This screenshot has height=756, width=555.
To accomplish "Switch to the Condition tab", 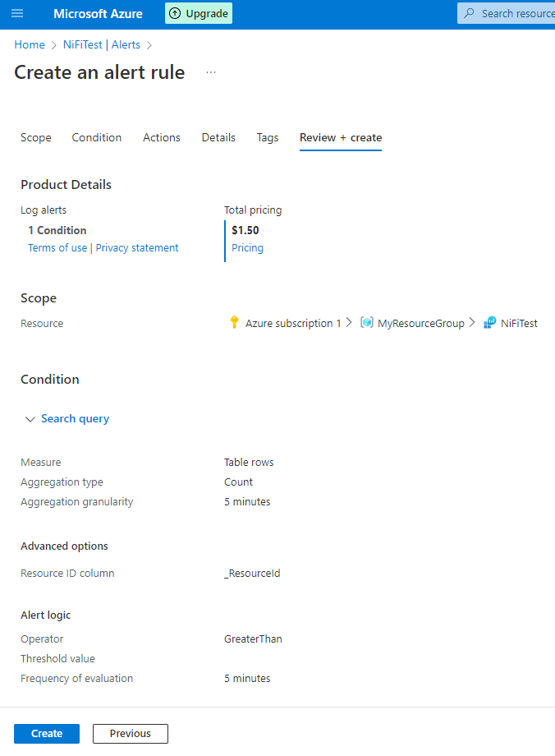I will click(97, 138).
